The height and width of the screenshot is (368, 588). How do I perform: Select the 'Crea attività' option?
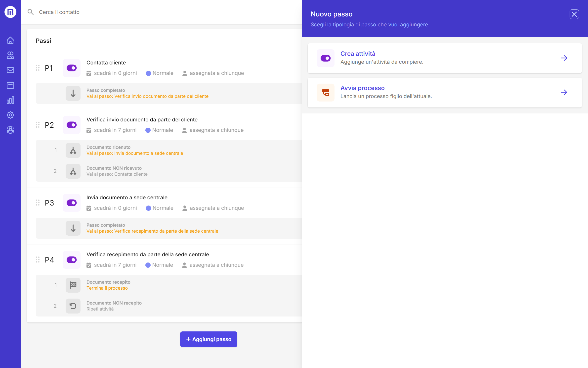pos(445,58)
